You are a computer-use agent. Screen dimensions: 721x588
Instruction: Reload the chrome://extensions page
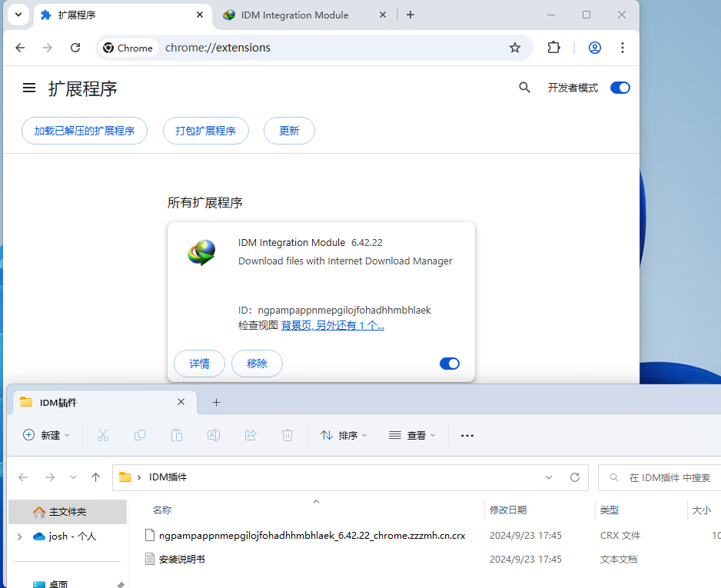click(x=75, y=48)
